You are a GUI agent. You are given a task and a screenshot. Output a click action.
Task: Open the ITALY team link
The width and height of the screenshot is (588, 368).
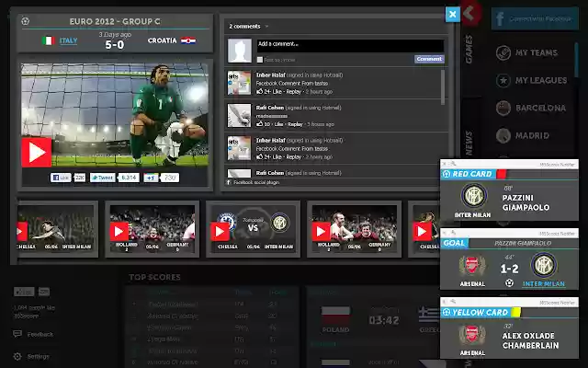pos(68,40)
